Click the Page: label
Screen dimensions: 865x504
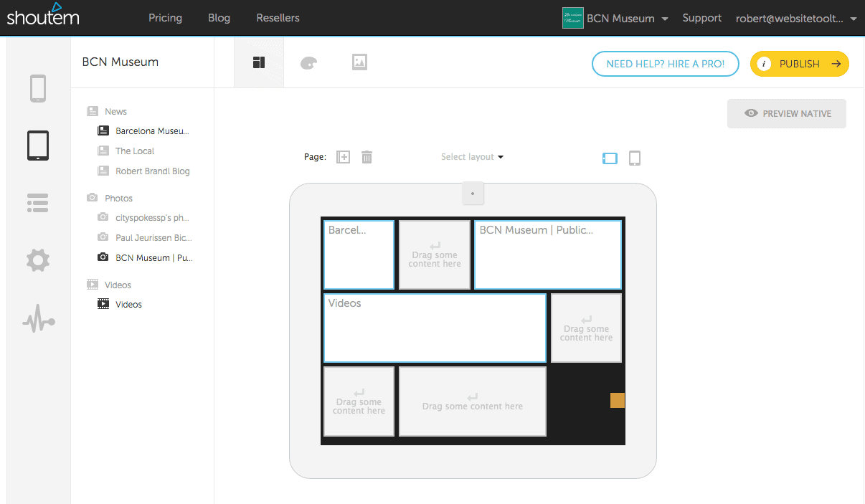pos(315,157)
